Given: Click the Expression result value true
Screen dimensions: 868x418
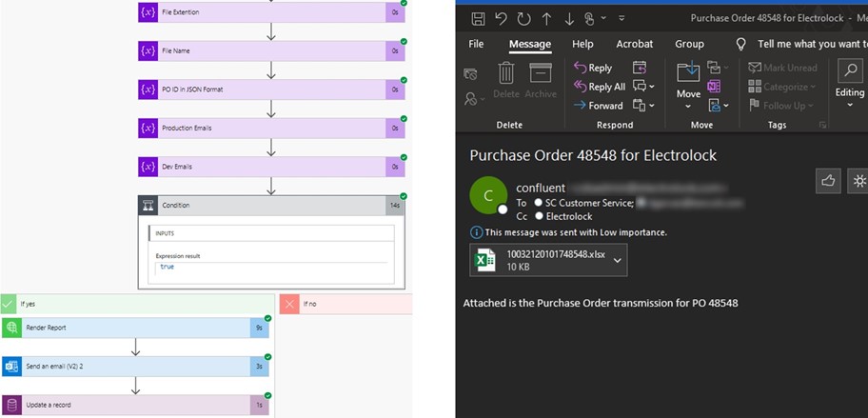Looking at the screenshot, I should tap(168, 267).
